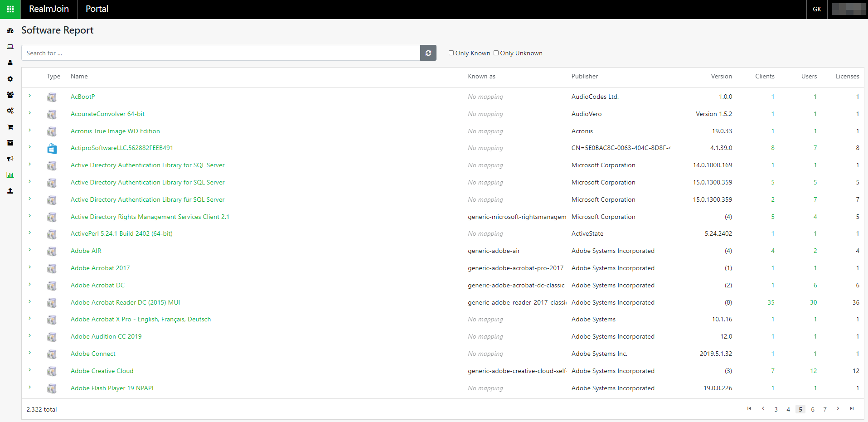The height and width of the screenshot is (422, 868).
Task: Click the installer icon of Adobe Connect row
Action: [52, 354]
